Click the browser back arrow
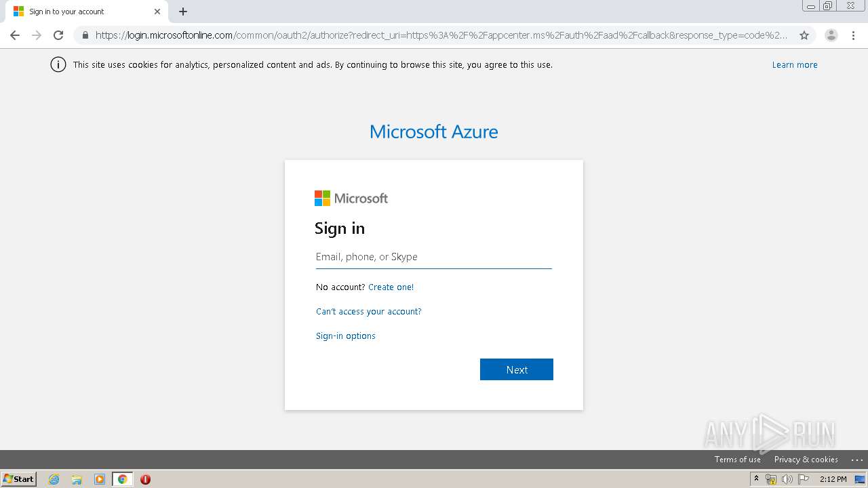The height and width of the screenshot is (488, 868). pyautogui.click(x=15, y=35)
